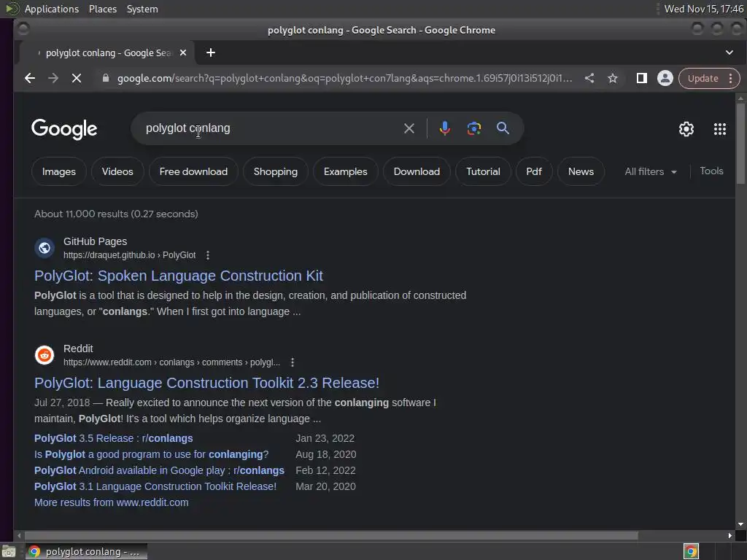Open options menu for the GitHub Pages result
747x560 pixels.
click(208, 255)
